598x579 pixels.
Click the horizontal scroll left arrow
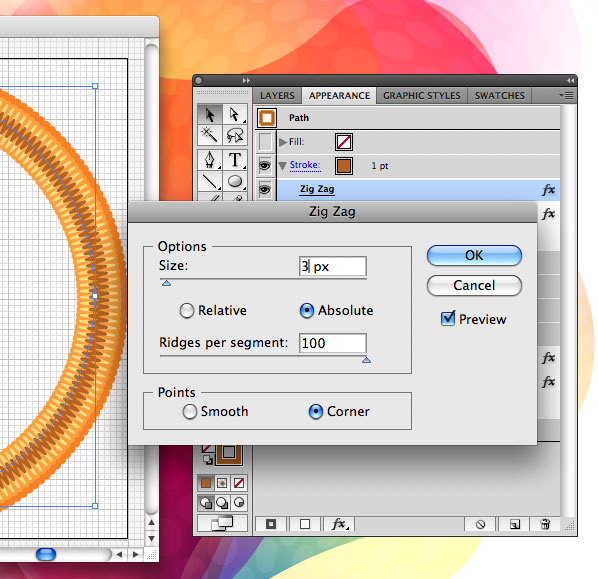click(119, 554)
